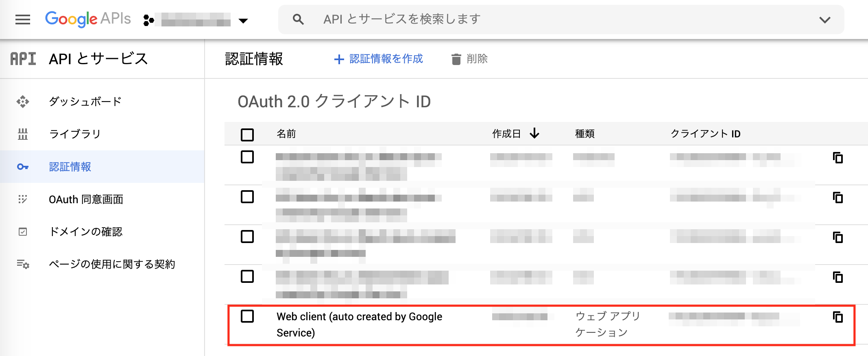Copy client ID of first row

pos(838,158)
